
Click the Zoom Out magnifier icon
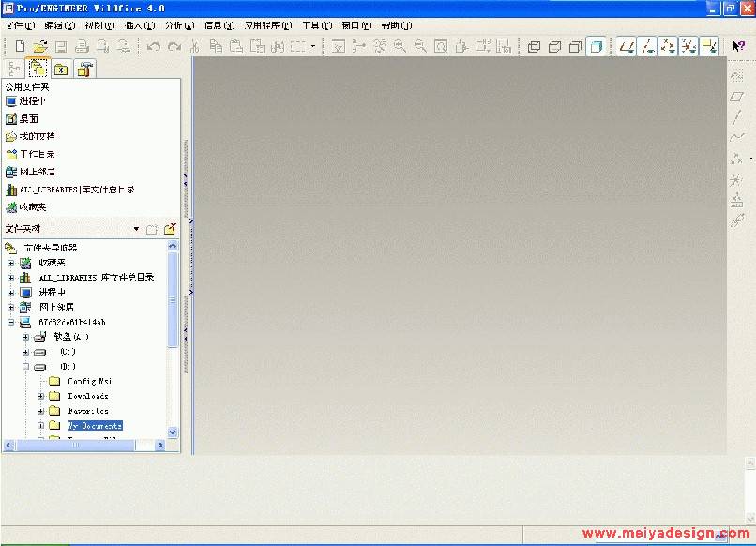coord(420,47)
